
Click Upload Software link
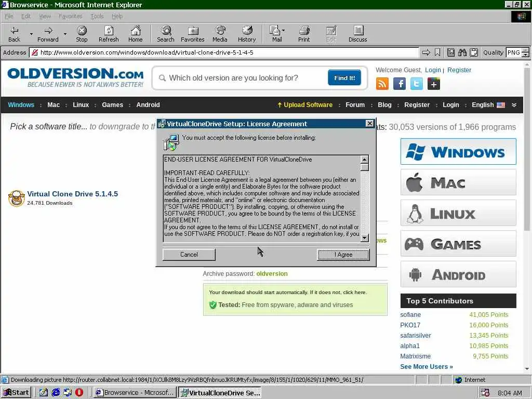click(x=304, y=105)
